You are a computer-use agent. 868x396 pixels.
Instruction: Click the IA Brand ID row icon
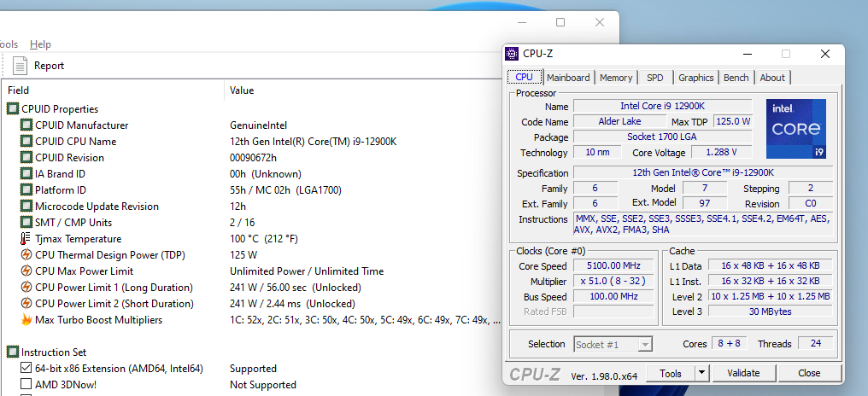tap(26, 173)
